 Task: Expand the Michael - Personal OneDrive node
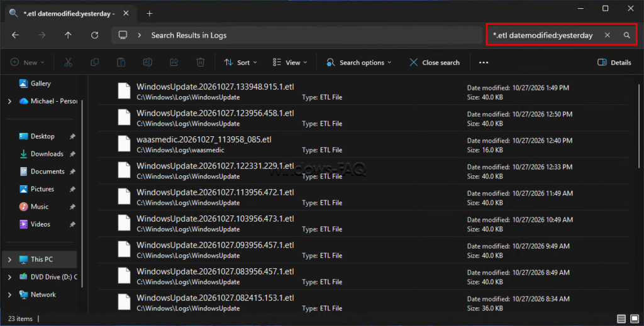[x=9, y=101]
